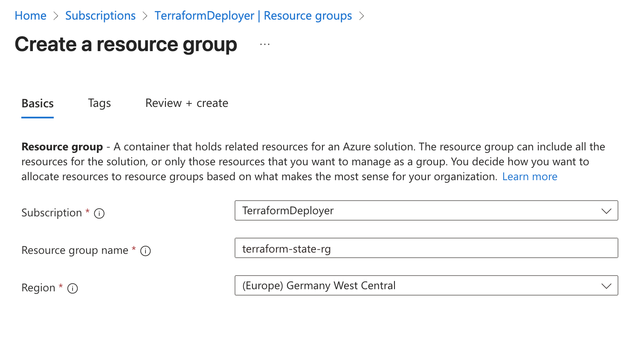
Task: Navigate to Home in the breadcrumb
Action: [30, 16]
